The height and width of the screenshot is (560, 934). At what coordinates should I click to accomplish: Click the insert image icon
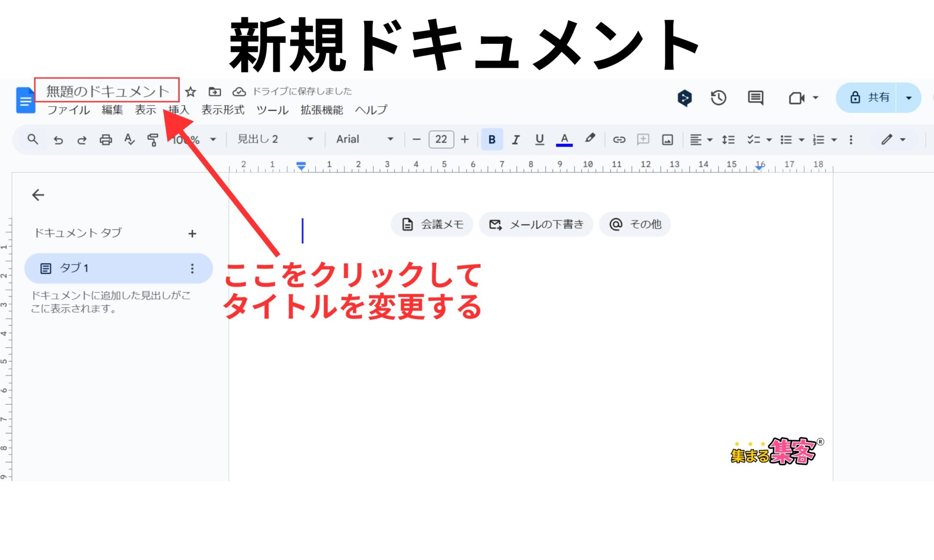coord(667,139)
